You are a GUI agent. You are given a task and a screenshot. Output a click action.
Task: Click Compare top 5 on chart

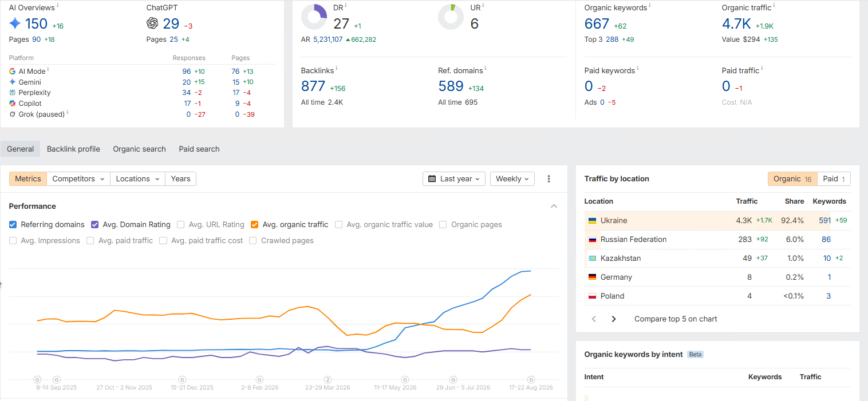click(x=676, y=319)
